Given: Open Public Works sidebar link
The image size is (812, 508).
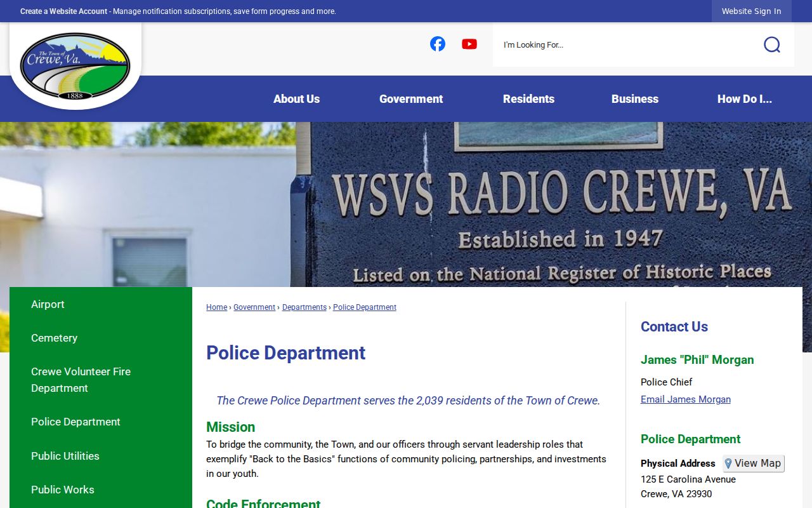Looking at the screenshot, I should 100,490.
